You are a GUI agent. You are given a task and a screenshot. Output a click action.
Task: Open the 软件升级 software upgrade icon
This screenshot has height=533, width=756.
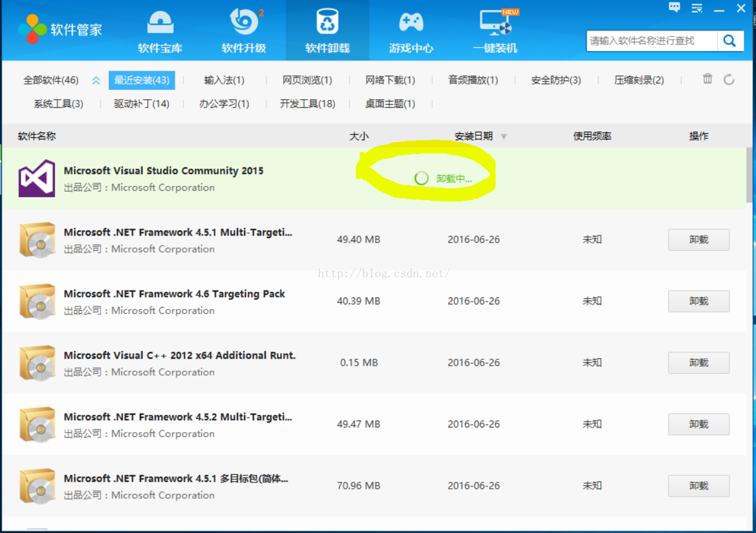coord(244,21)
